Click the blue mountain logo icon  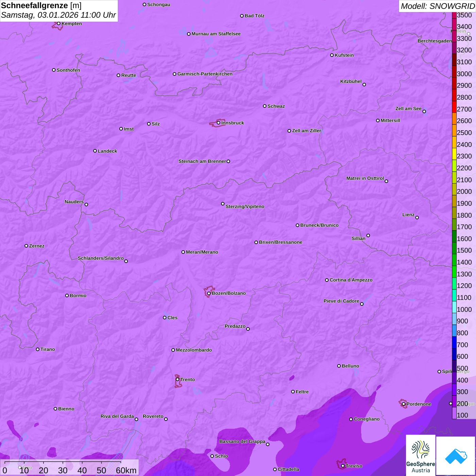pos(456,456)
